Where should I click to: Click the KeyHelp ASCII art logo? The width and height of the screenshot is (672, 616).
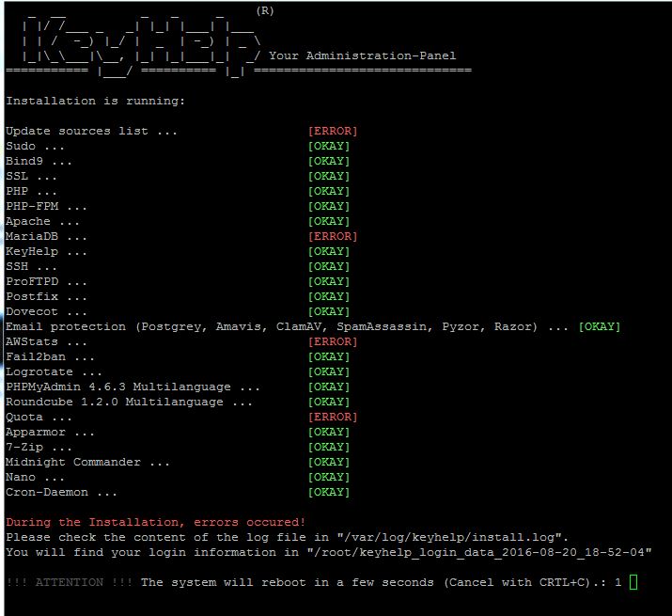coord(132,39)
